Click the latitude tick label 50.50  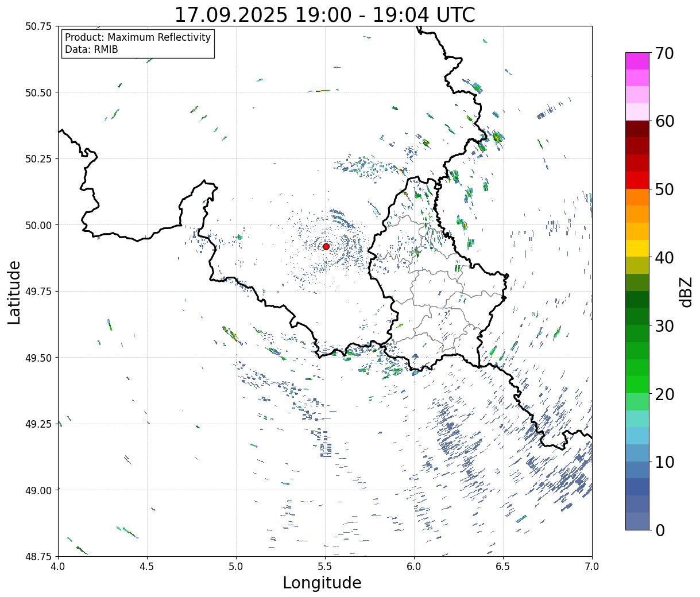pyautogui.click(x=38, y=92)
